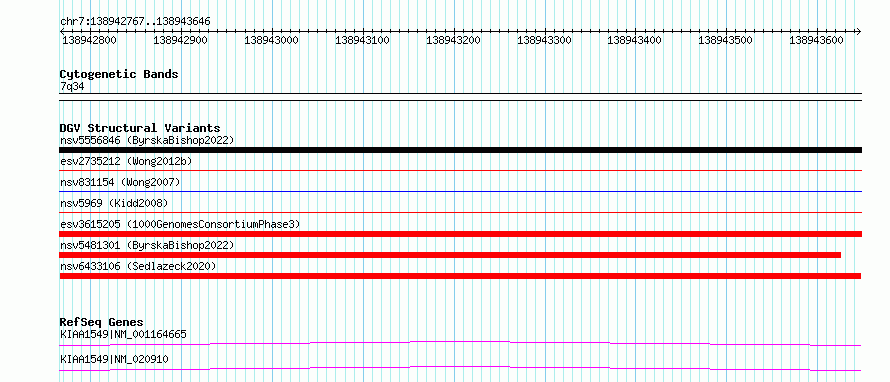Click the magenta gene line for NM_001164665

[460, 343]
